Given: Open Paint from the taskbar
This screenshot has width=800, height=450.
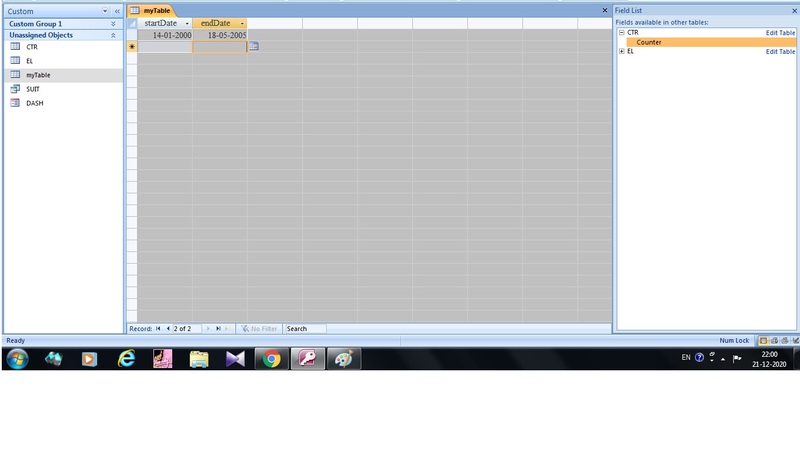Looking at the screenshot, I should 343,359.
